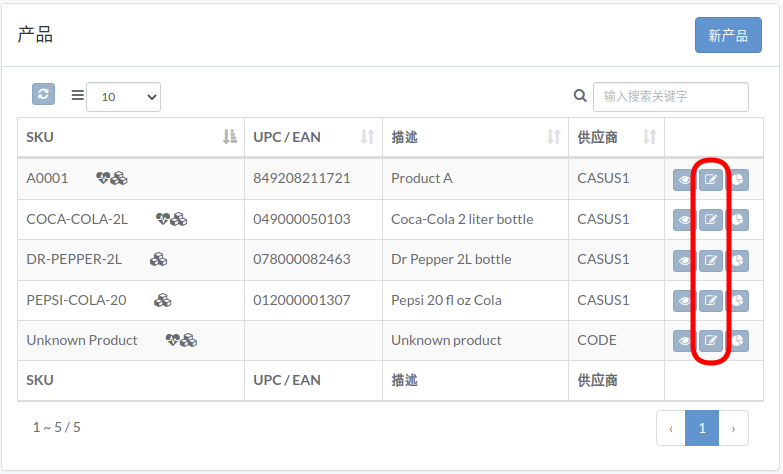783x474 pixels.
Task: Click the UPC / EAN header label
Action: pos(287,137)
